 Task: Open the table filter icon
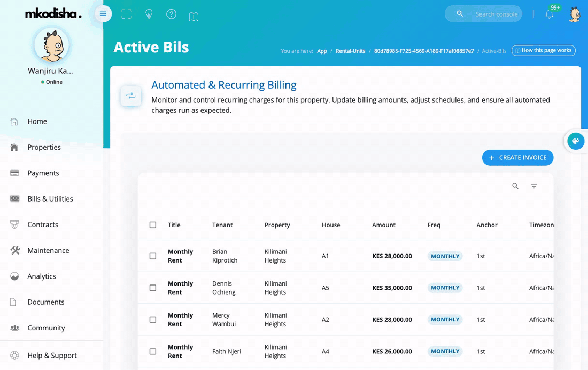click(534, 186)
